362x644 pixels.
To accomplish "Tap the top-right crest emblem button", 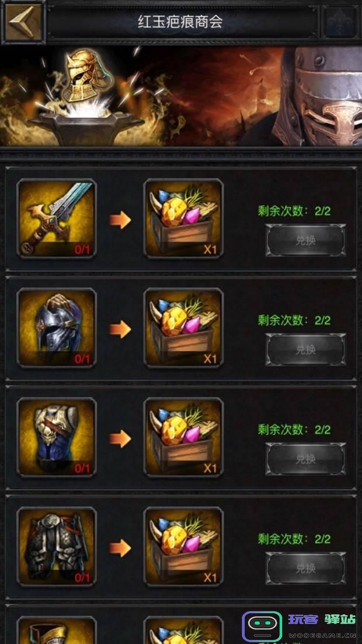I will coord(340,22).
